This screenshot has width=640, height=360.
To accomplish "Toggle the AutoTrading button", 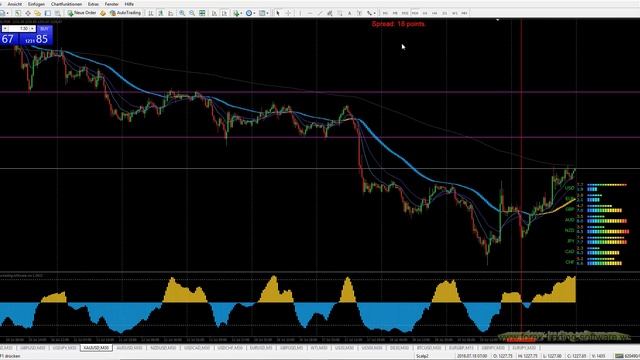I will click(126, 13).
